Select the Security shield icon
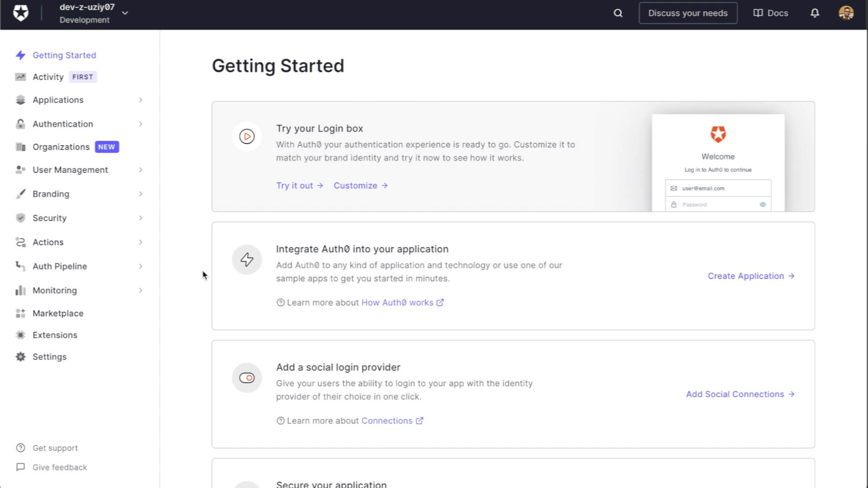868x488 pixels. (x=20, y=218)
